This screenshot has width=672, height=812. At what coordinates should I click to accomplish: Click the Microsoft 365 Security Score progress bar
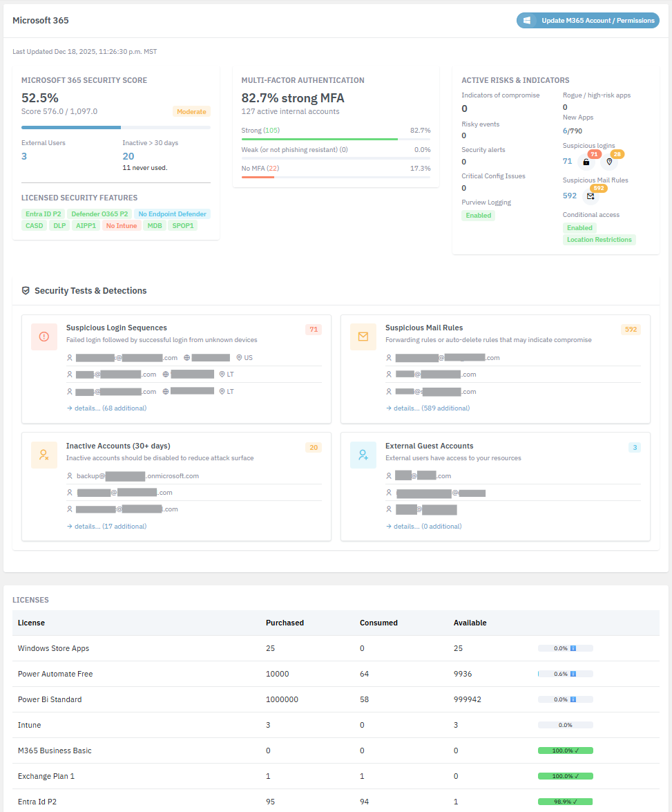tap(115, 127)
